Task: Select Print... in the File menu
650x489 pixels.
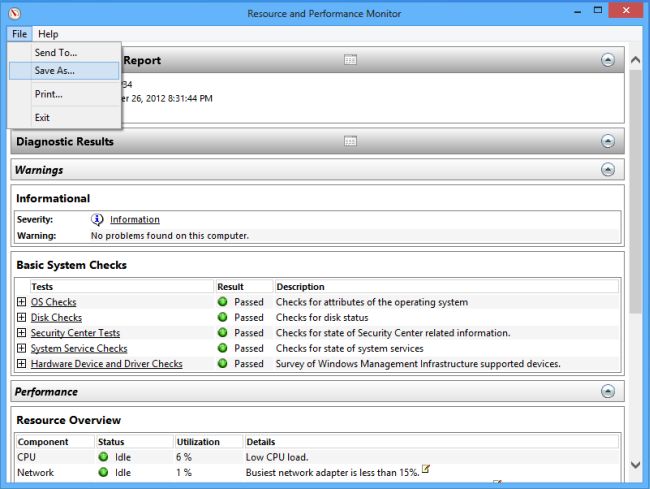Action: [64, 94]
